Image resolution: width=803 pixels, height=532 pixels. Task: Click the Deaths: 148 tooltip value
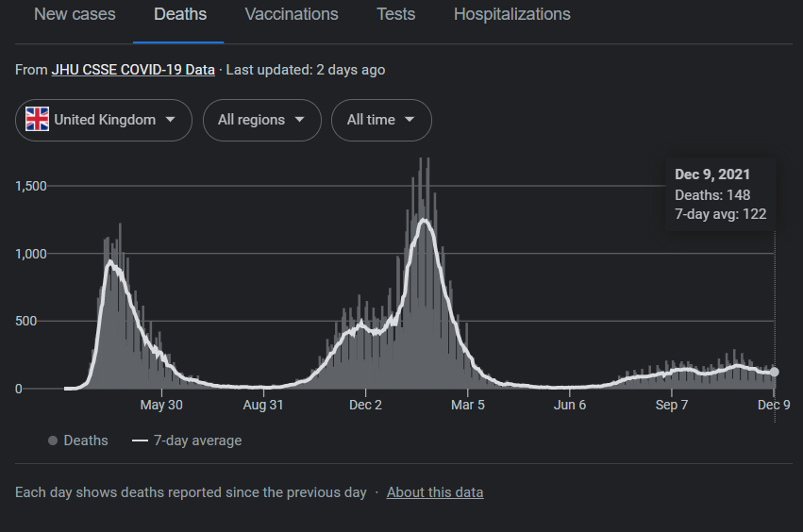point(712,195)
